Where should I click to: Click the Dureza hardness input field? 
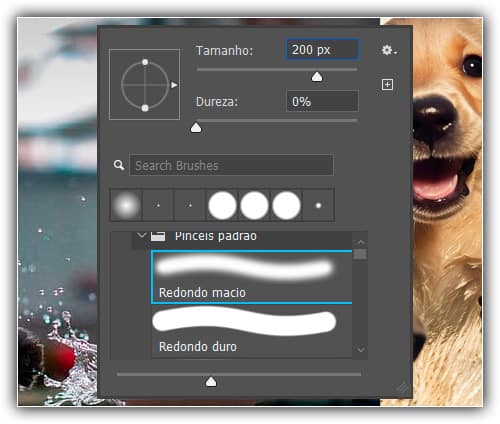point(322,101)
